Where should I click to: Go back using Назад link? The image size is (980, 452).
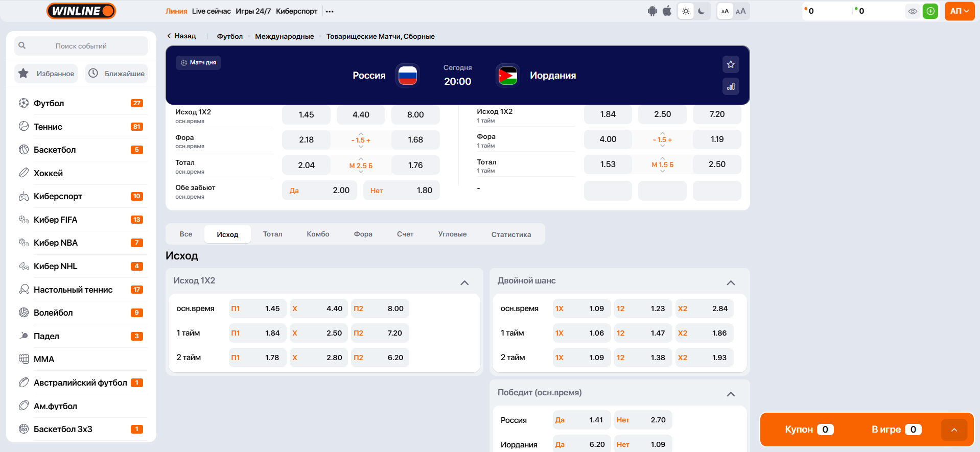pos(181,36)
